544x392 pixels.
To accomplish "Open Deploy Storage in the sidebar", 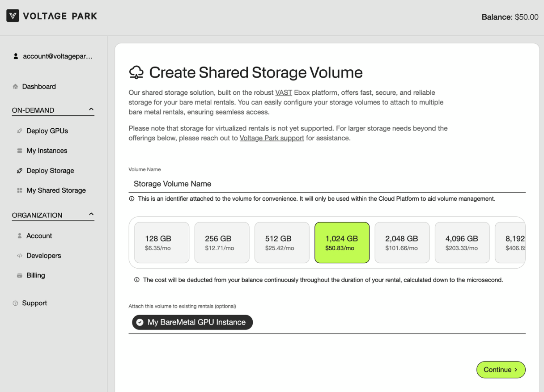I will click(x=50, y=171).
